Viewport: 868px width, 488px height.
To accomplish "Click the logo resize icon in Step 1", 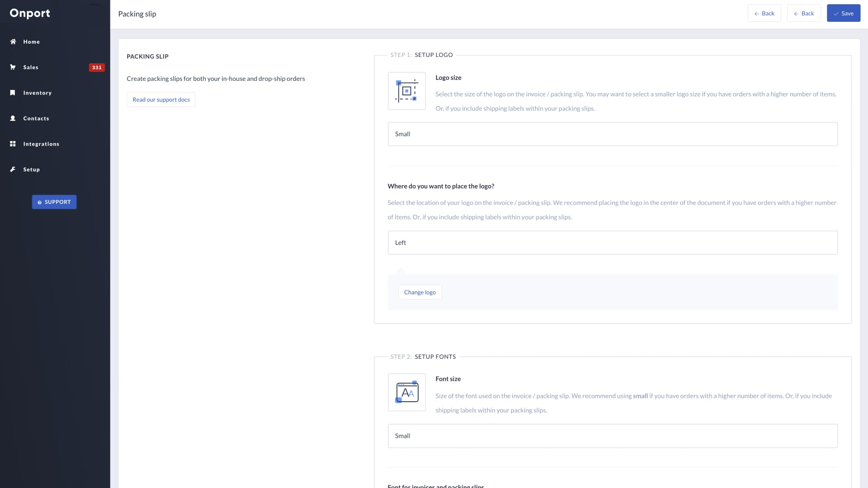I will click(406, 90).
